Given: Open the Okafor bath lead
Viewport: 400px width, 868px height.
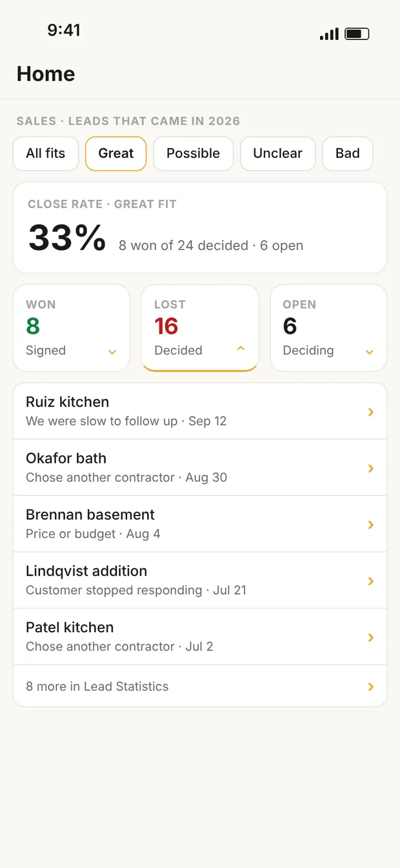Looking at the screenshot, I should coord(200,468).
